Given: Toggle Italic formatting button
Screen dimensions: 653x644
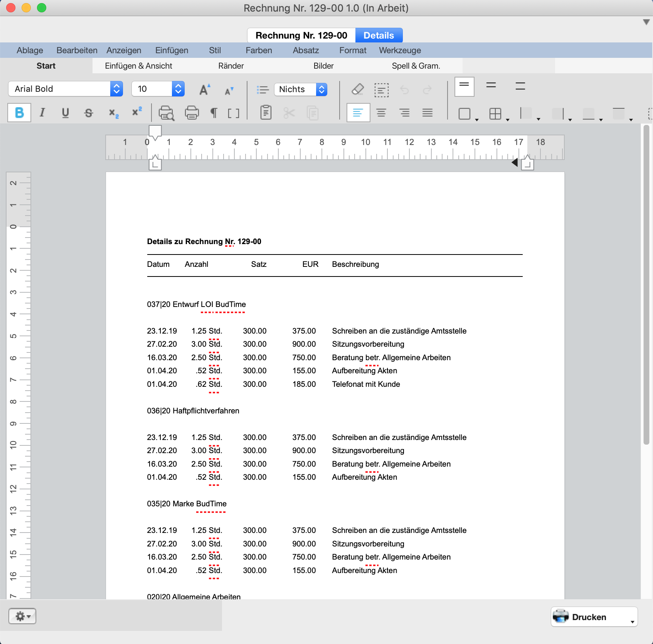Looking at the screenshot, I should click(x=42, y=113).
